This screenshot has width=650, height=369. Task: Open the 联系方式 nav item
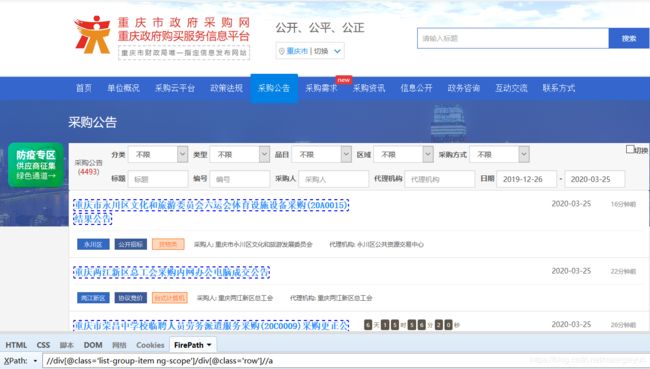pos(559,88)
